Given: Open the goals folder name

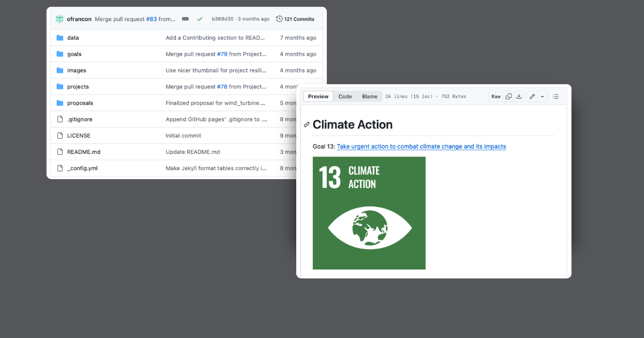Looking at the screenshot, I should pos(74,54).
